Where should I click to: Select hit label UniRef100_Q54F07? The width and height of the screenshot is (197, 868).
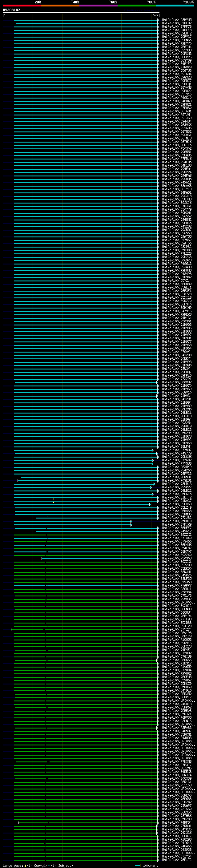[177, 548]
